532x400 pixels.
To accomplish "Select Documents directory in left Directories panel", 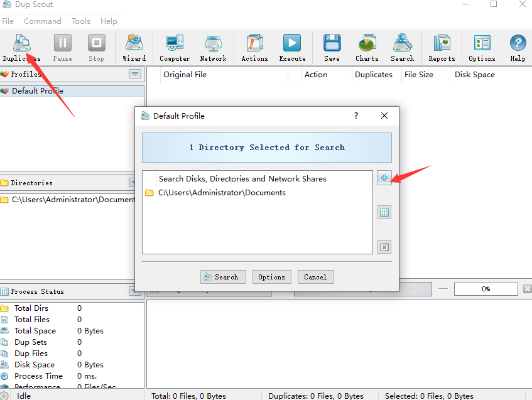I will click(x=68, y=200).
